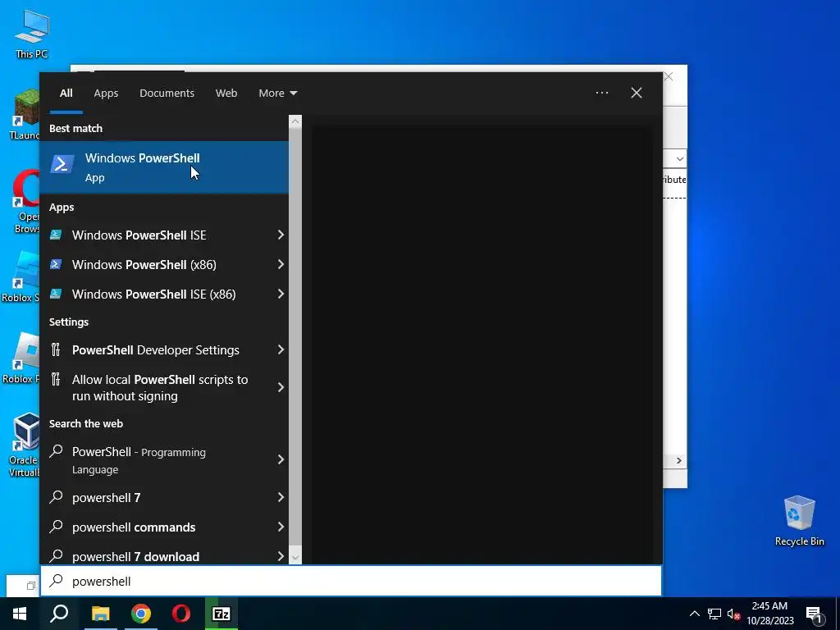Open taskbar clock showing 2:45 AM
This screenshot has height=630, width=840.
click(x=769, y=614)
